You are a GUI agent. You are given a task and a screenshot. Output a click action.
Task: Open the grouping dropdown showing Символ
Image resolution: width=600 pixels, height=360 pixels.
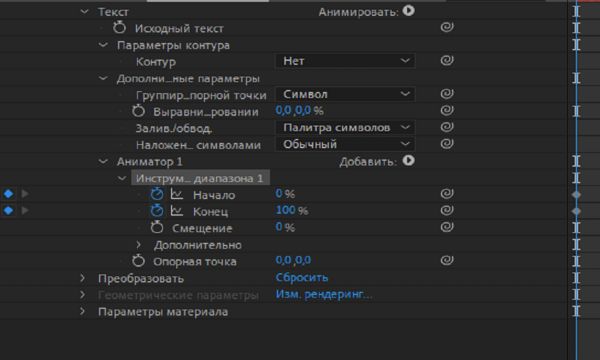345,94
